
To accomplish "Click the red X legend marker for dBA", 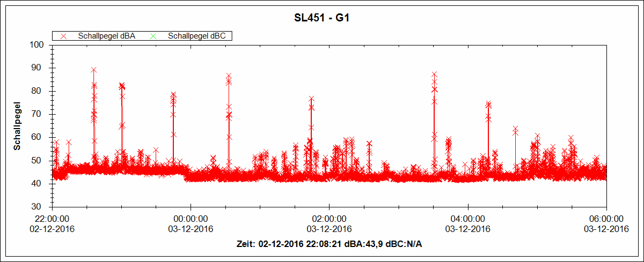I will (64, 36).
